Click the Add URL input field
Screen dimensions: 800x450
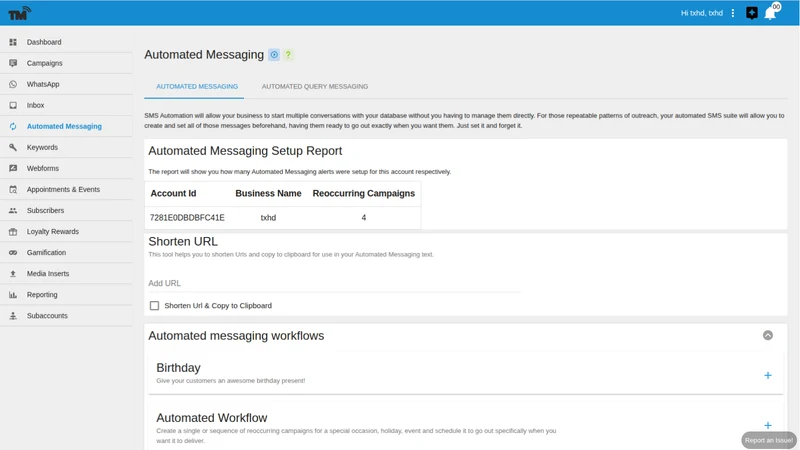pyautogui.click(x=334, y=283)
